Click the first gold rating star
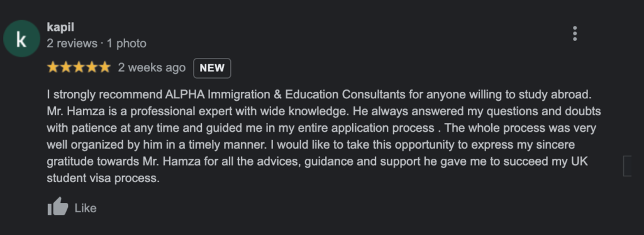This screenshot has width=644, height=235. (53, 67)
